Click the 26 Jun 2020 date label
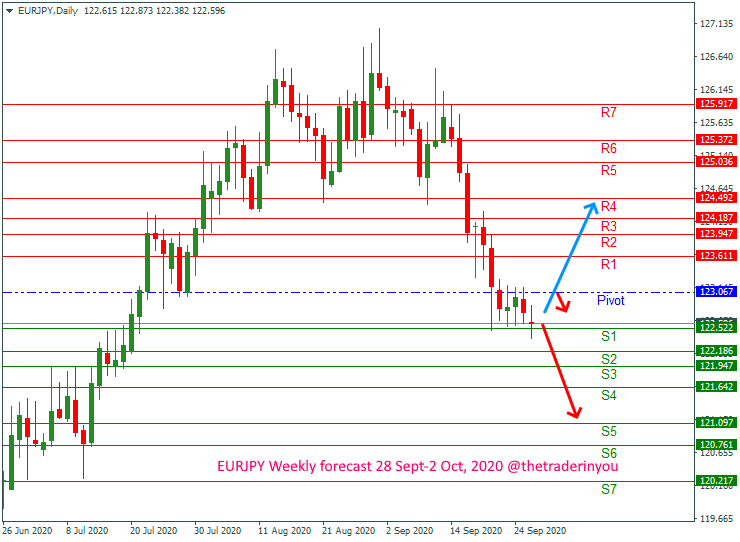Image resolution: width=740 pixels, height=542 pixels. tap(27, 531)
